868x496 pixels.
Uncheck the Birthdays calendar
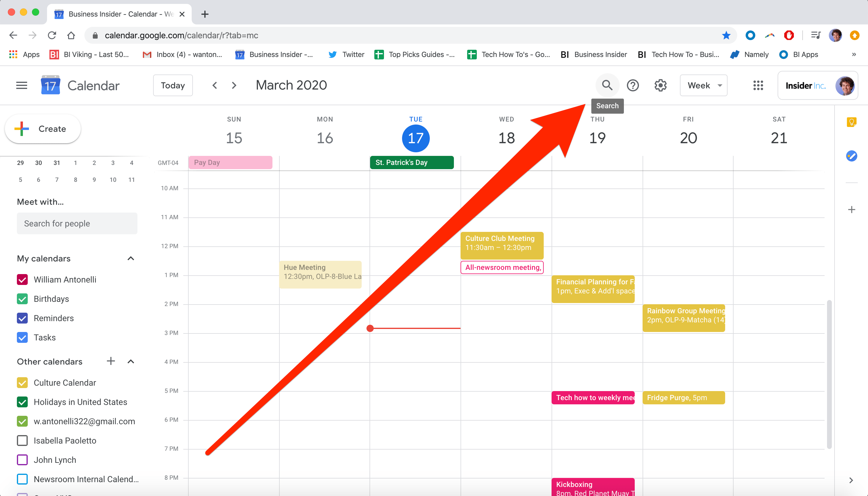23,299
